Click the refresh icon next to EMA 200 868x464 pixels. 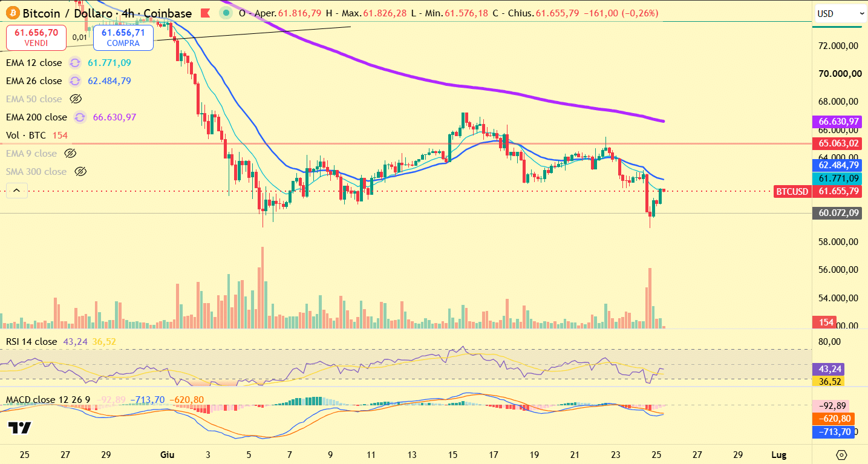click(x=80, y=117)
